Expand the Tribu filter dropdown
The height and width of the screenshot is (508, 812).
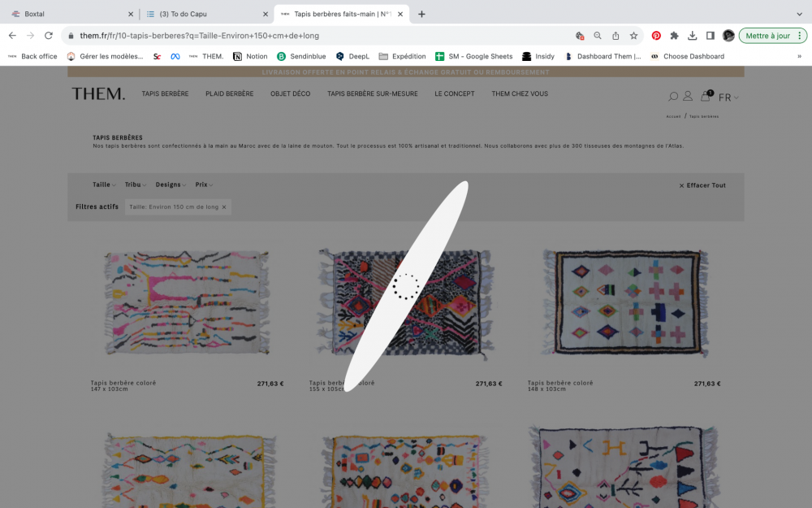click(135, 185)
